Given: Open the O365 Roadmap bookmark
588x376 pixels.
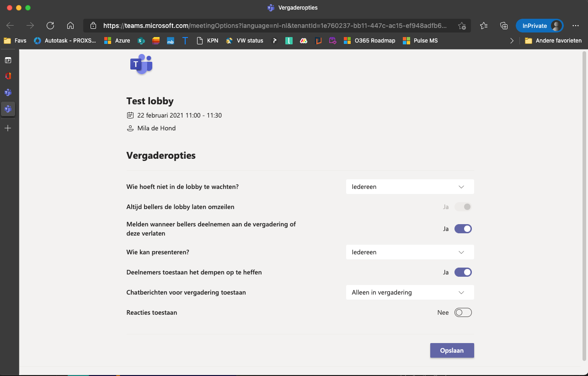Looking at the screenshot, I should coord(369,41).
